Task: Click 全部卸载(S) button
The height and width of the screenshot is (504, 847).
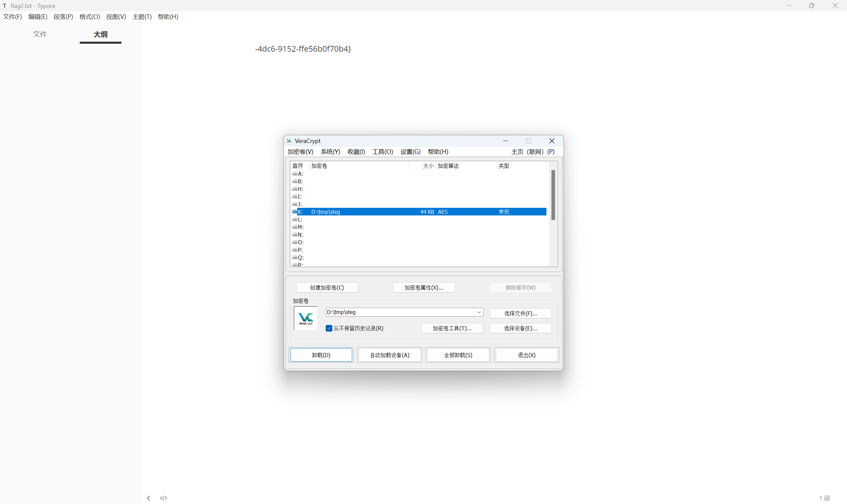Action: click(x=458, y=355)
